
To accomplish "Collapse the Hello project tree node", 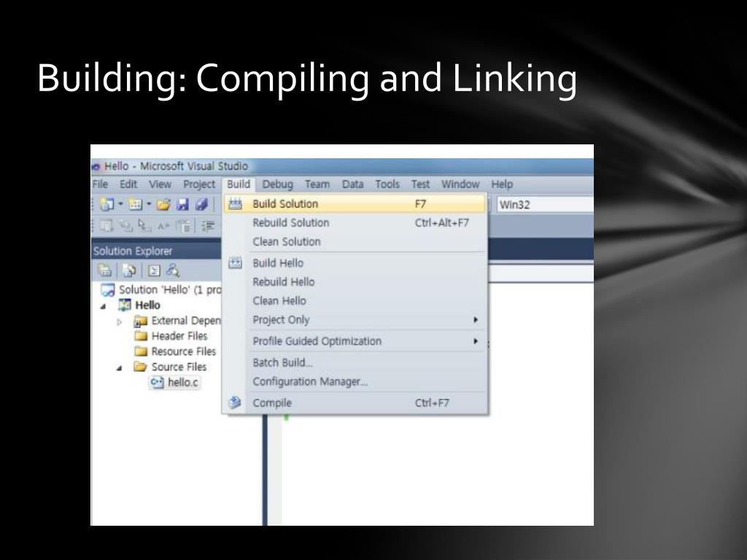I will (x=104, y=306).
